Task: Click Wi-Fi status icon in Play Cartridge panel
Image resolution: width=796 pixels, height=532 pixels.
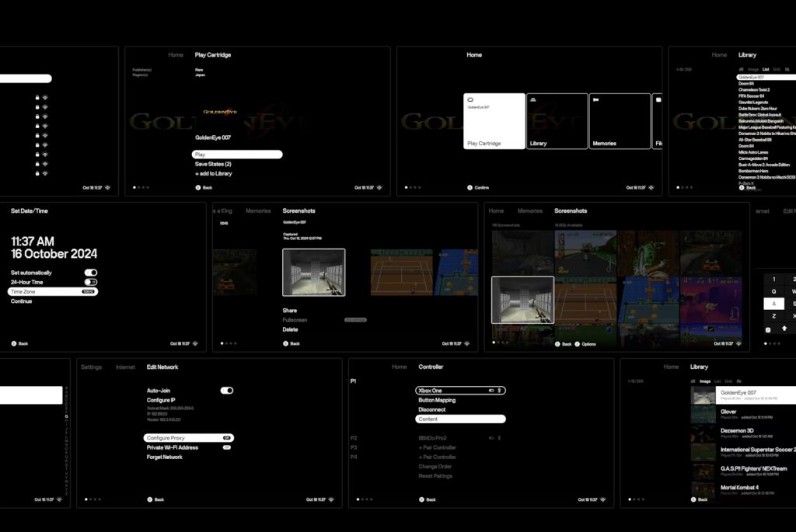Action: [x=380, y=187]
